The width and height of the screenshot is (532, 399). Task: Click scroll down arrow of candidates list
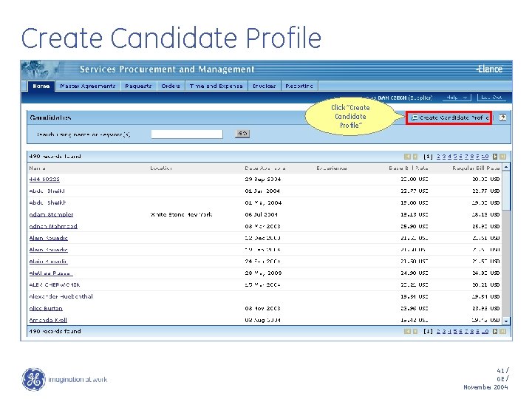tap(506, 321)
